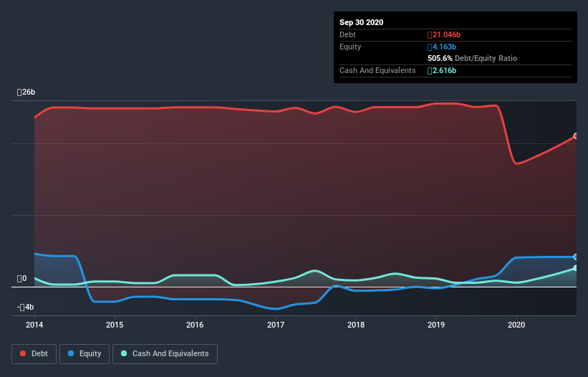Click the 2020 x-axis label
The height and width of the screenshot is (377, 588).
tap(516, 325)
